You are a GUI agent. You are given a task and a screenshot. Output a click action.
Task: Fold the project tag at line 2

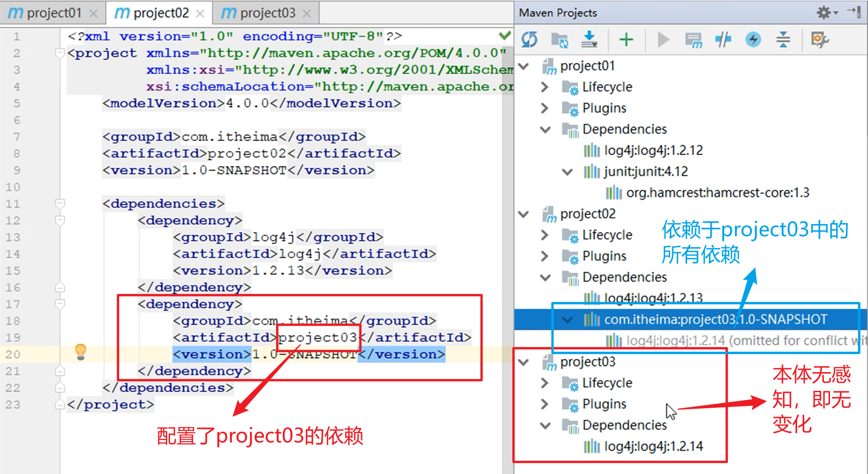[60, 53]
